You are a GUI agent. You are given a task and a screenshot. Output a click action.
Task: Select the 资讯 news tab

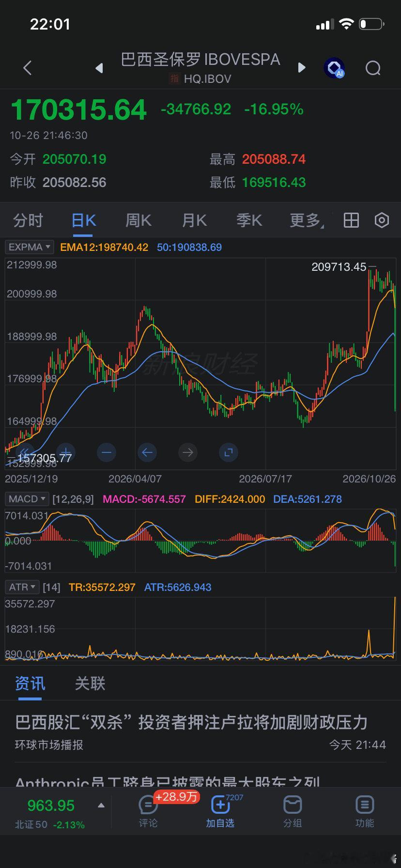point(30,683)
